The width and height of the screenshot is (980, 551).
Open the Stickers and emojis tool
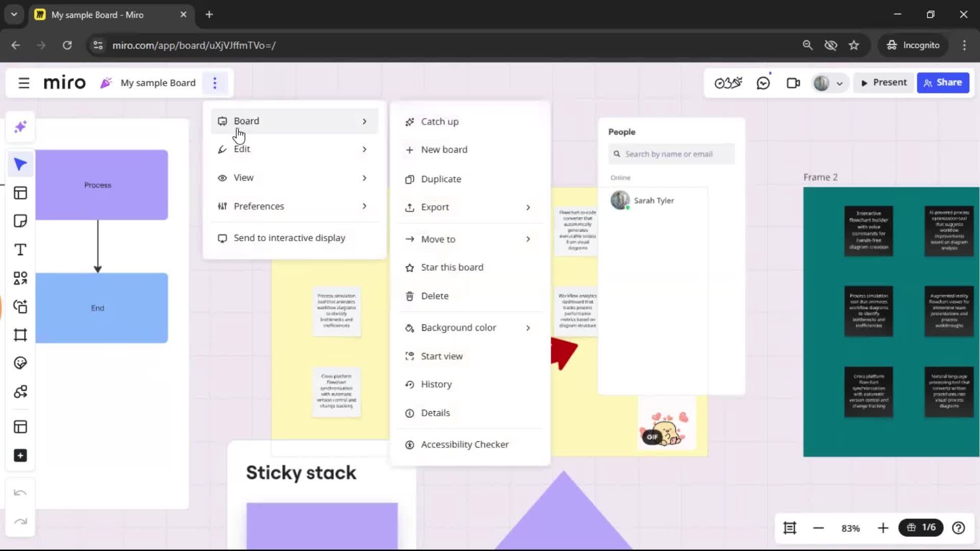pyautogui.click(x=20, y=363)
